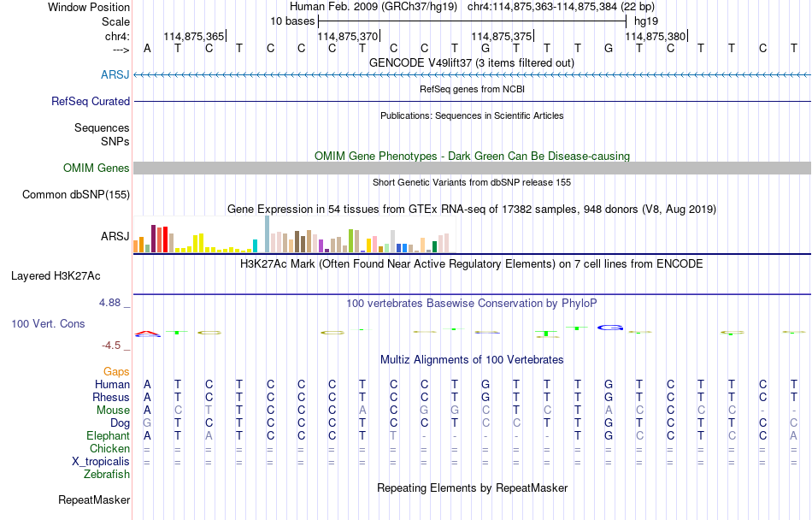
Task: Click the Zebrafish species label
Action: click(107, 474)
